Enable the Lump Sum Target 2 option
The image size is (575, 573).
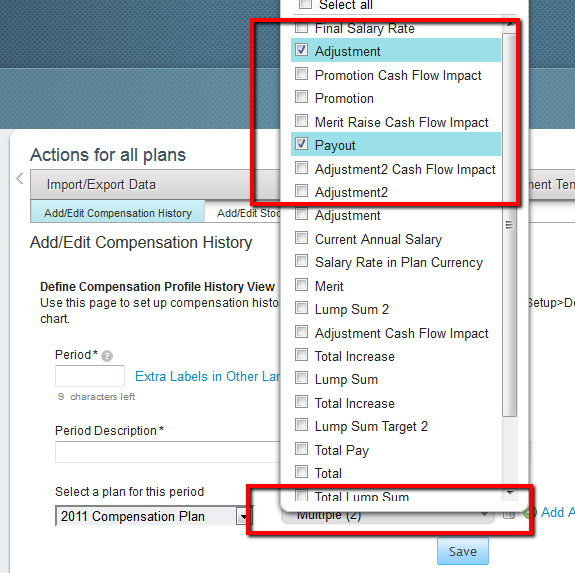coord(301,425)
